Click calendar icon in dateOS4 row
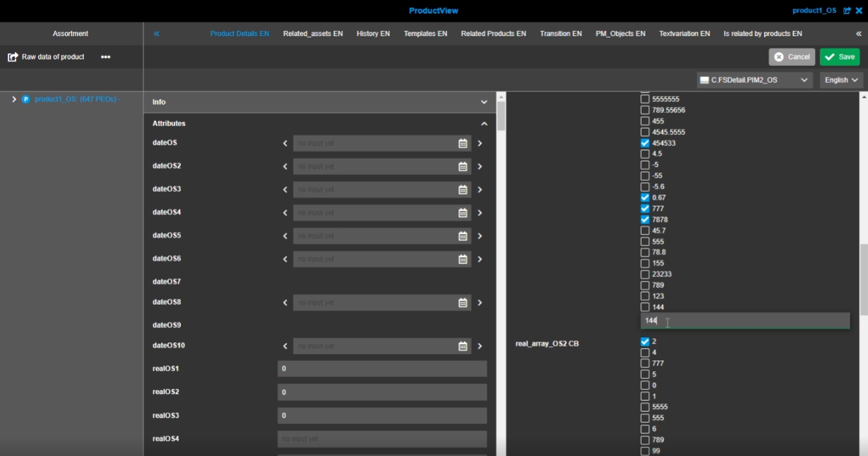 tap(463, 213)
